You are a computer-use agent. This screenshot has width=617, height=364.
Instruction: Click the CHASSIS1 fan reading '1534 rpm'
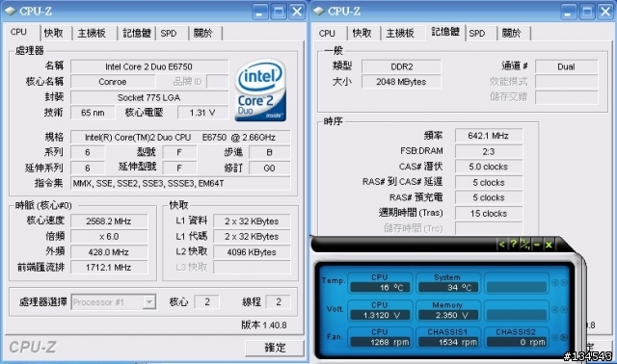(x=447, y=342)
